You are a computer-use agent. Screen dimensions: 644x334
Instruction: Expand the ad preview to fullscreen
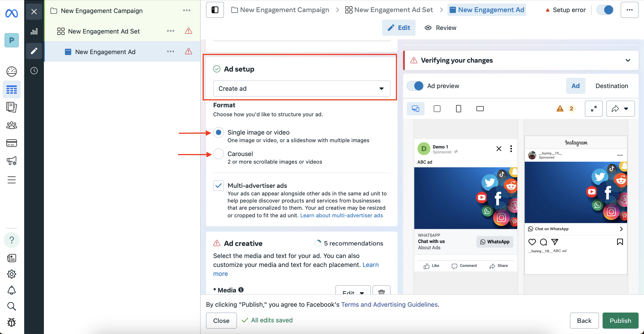point(594,109)
